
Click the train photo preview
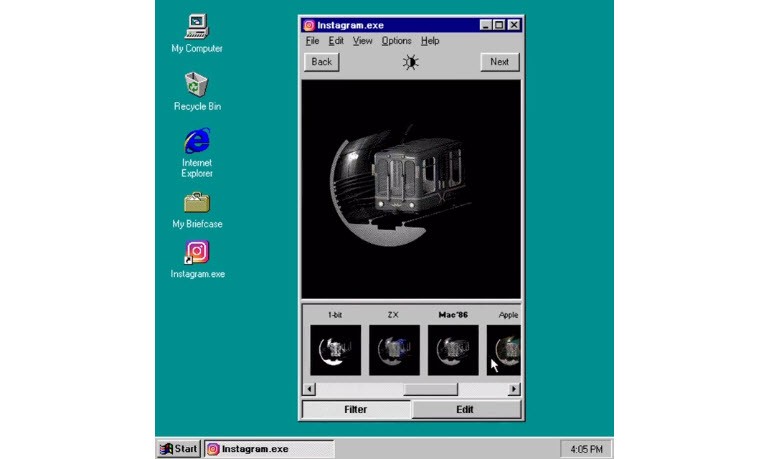coord(411,189)
